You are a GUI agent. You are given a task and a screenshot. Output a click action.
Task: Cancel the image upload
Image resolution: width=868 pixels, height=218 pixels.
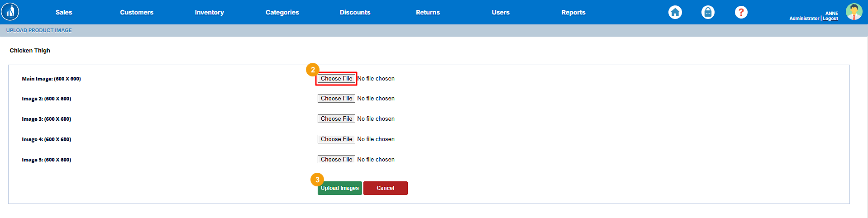(x=385, y=188)
